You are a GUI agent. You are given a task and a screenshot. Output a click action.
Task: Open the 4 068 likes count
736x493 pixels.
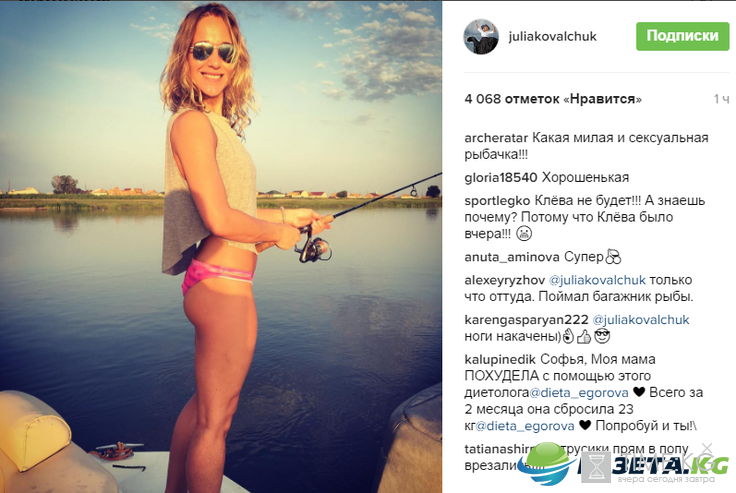point(553,99)
